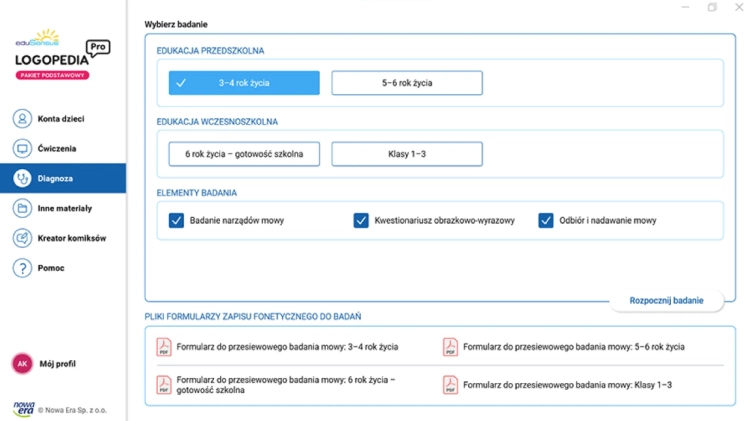Start exam with Rozpocznij badanie button

pos(666,300)
